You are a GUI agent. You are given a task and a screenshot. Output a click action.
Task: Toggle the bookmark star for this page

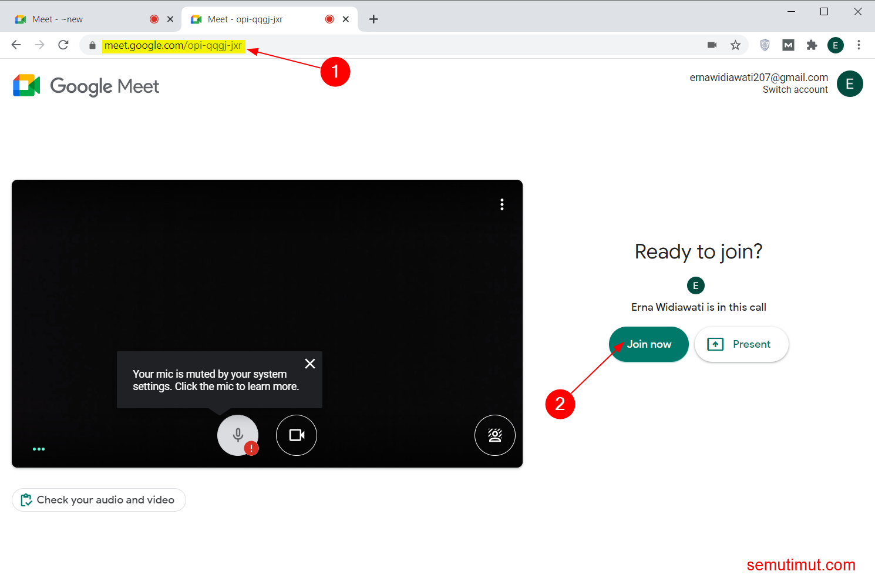(x=735, y=45)
